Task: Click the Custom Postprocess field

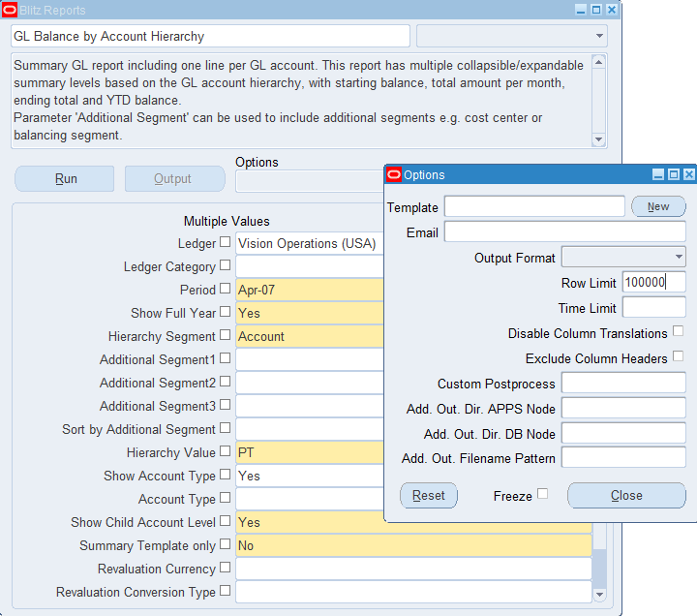Action: click(623, 383)
